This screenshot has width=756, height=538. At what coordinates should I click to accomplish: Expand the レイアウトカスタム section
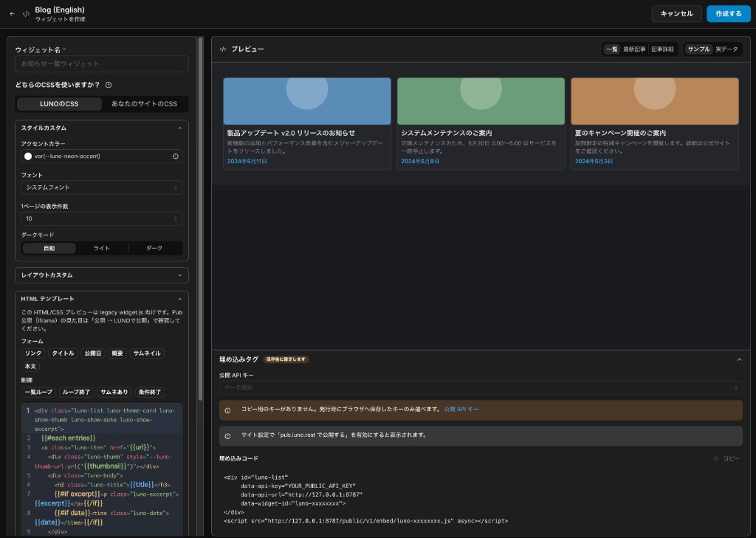pyautogui.click(x=102, y=275)
